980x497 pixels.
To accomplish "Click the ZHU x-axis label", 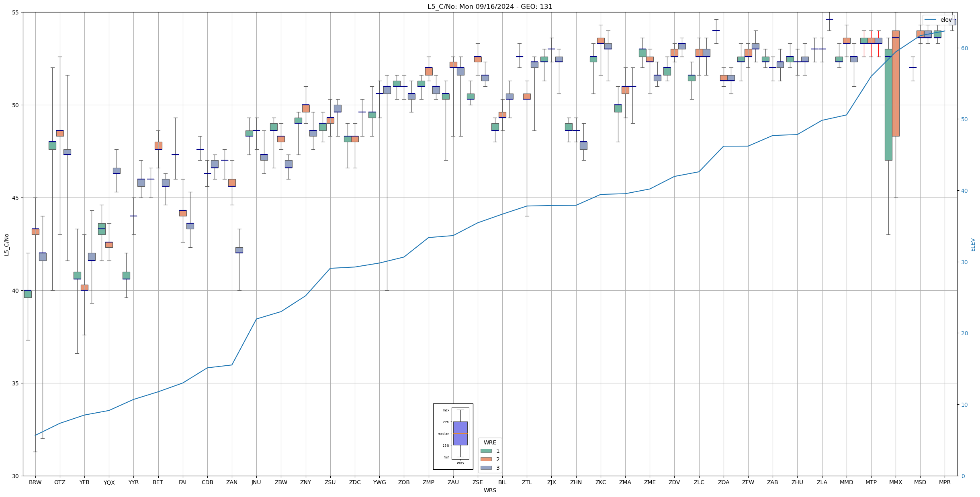I will (x=797, y=482).
